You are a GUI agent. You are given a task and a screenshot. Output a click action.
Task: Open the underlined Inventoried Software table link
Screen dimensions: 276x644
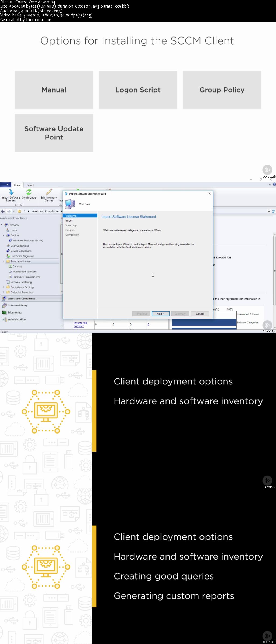pos(80,324)
